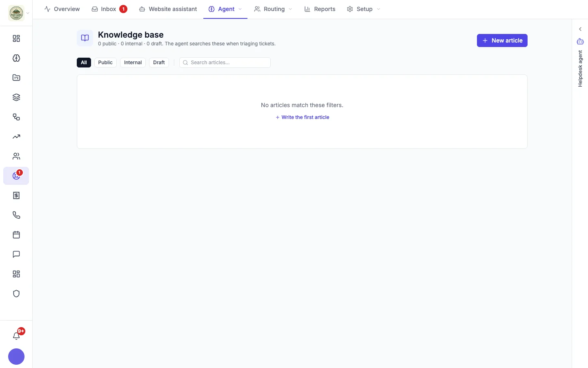This screenshot has height=368, width=588.
Task: Filter articles by Internal
Action: point(133,63)
